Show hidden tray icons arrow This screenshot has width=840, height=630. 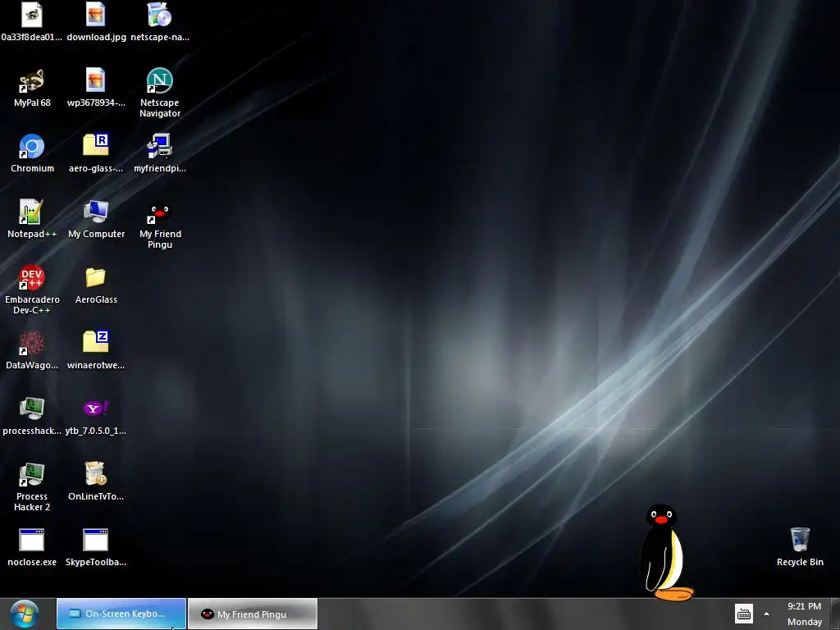point(767,614)
